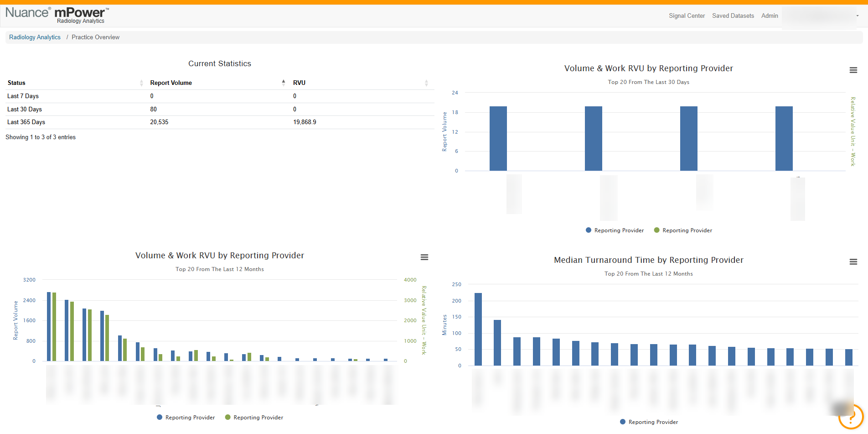Click the Nuance mPower logo
Image resolution: width=868 pixels, height=434 pixels.
pyautogui.click(x=57, y=15)
